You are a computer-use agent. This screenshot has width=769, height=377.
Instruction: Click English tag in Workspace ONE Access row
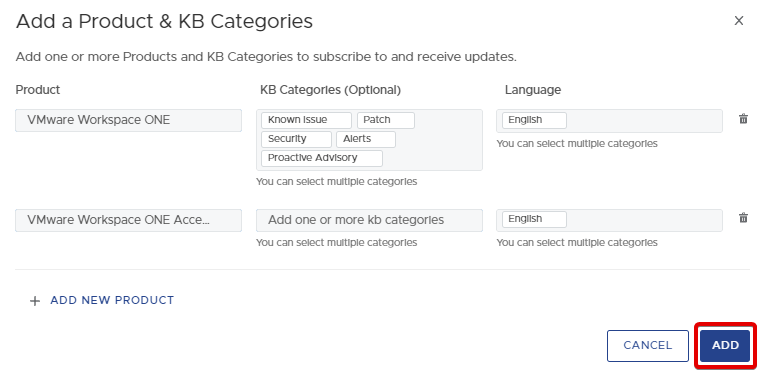pos(534,219)
